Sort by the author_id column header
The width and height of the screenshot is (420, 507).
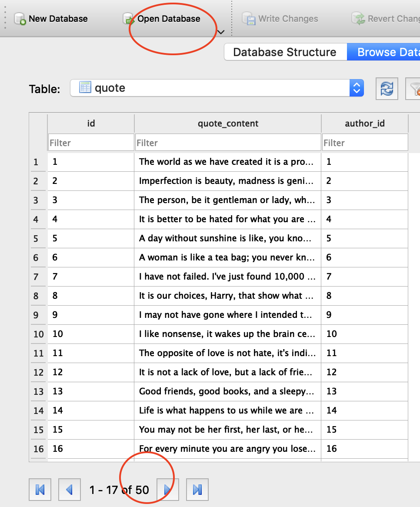click(364, 123)
